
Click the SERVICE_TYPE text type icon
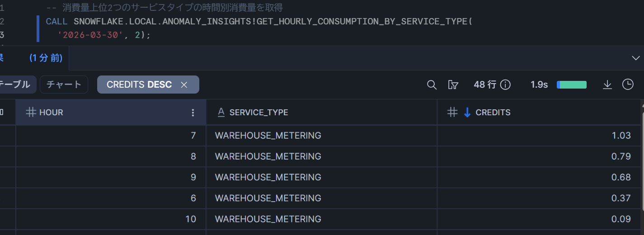(x=221, y=113)
